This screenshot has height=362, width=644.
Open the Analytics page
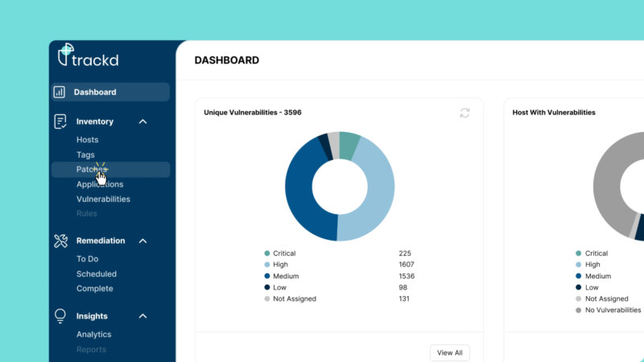pyautogui.click(x=93, y=335)
